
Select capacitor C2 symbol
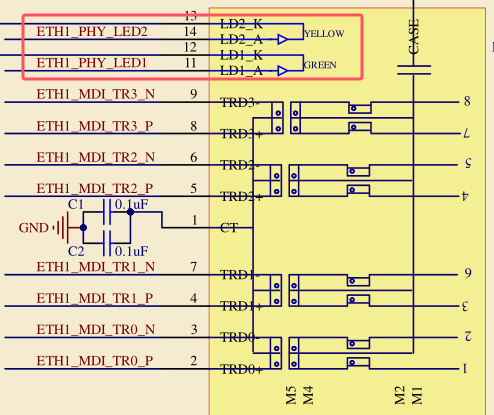click(107, 243)
